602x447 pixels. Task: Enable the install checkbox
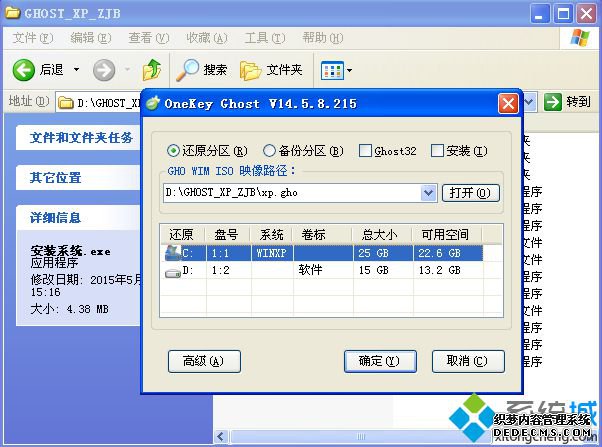coord(437,151)
